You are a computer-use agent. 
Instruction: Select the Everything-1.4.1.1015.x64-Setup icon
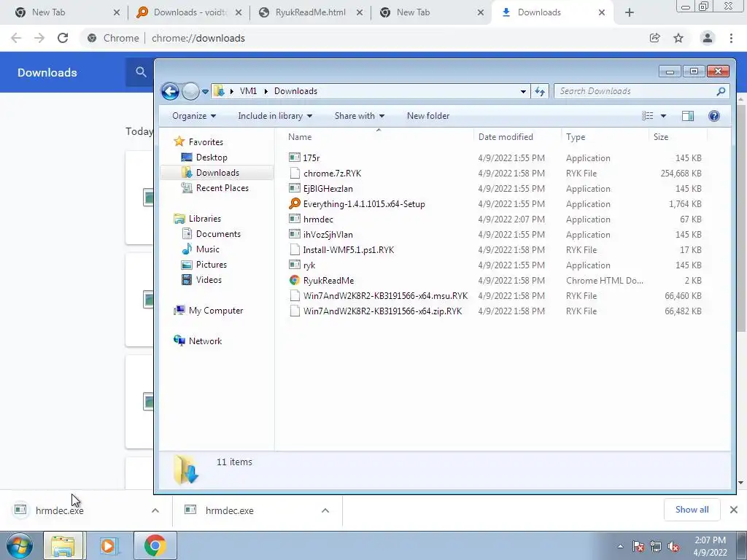click(x=295, y=203)
